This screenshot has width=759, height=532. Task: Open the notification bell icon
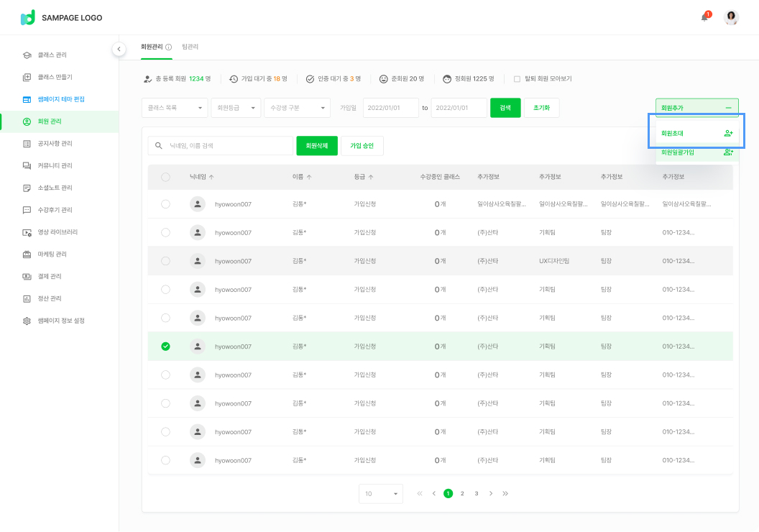704,17
